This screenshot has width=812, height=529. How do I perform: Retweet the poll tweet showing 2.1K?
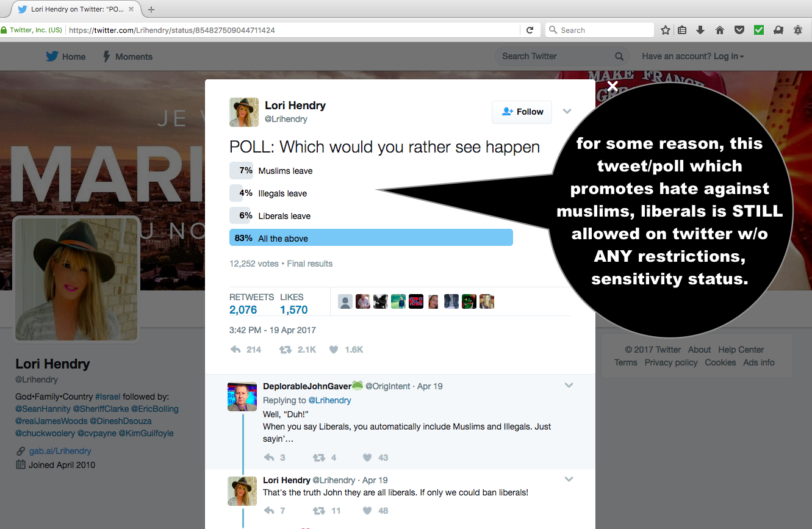tap(285, 350)
